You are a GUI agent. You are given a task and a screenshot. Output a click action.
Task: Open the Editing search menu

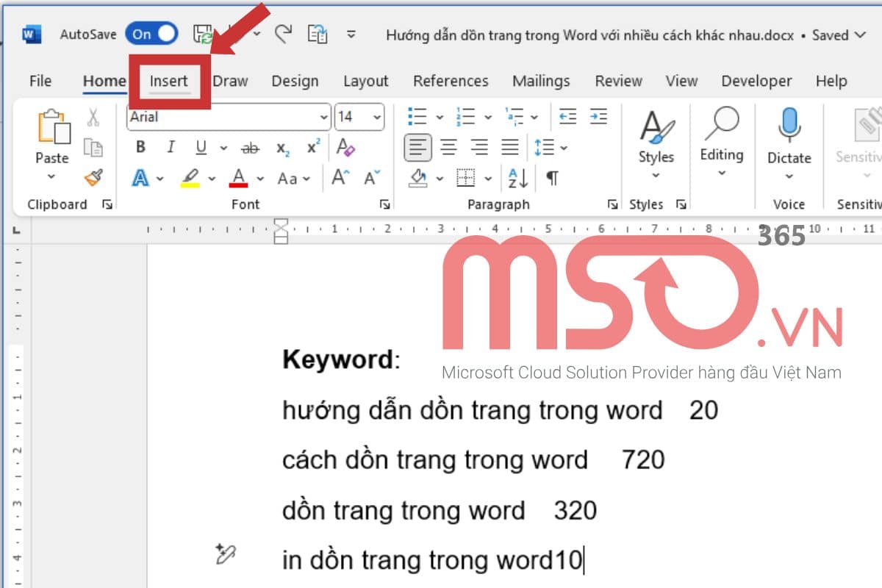coord(722,143)
